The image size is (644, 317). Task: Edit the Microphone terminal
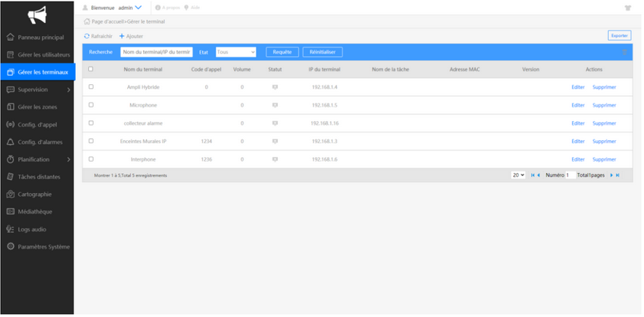[578, 105]
